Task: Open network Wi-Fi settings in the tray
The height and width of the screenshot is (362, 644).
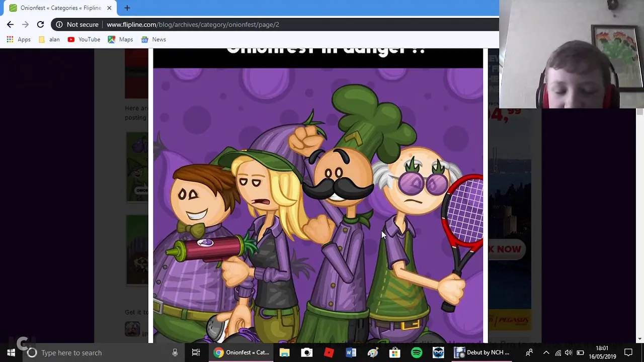Action: 558,352
